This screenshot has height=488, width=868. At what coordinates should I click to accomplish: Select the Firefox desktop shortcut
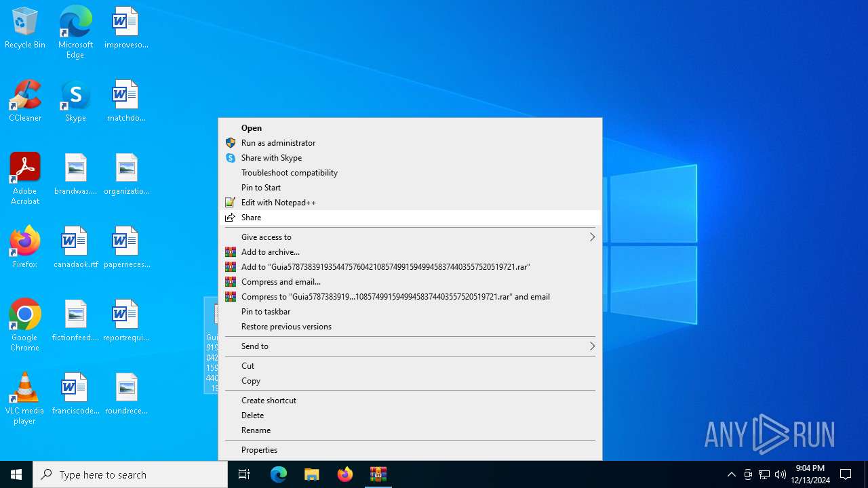[x=25, y=248]
